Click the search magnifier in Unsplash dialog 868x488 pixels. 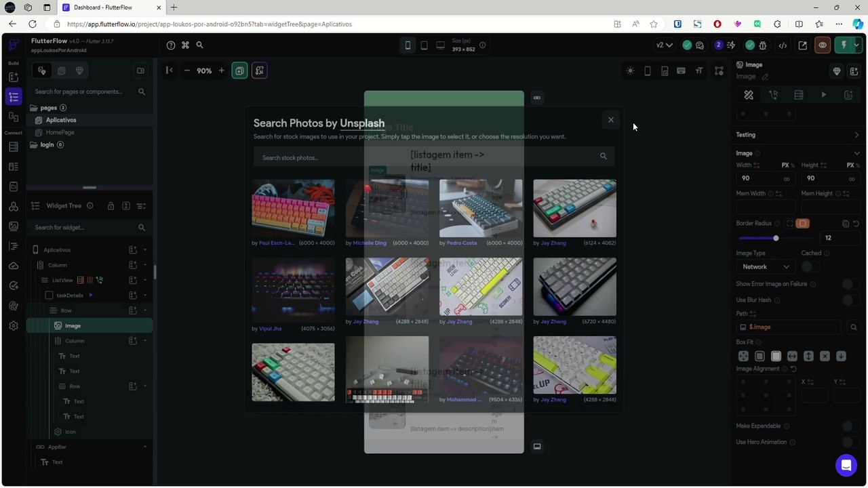603,157
